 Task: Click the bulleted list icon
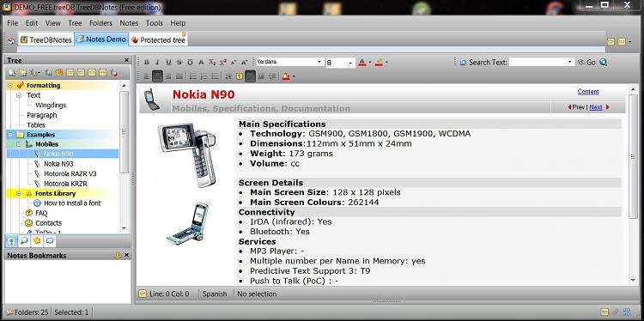coord(193,76)
